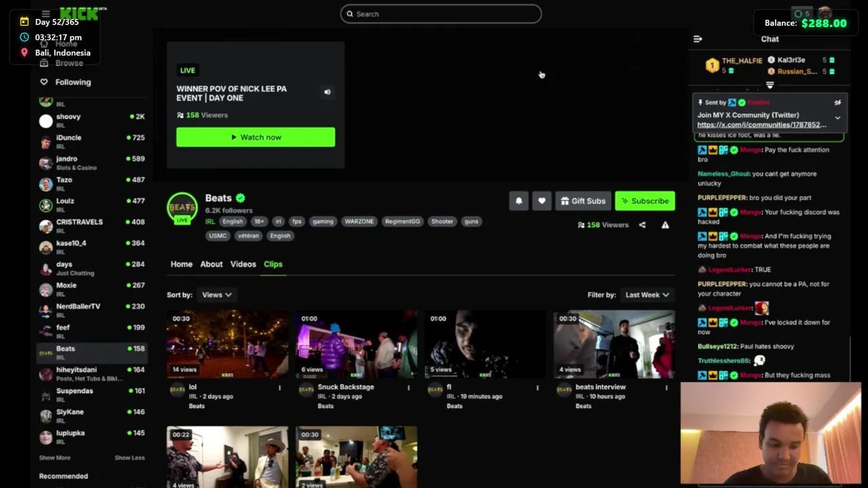The width and height of the screenshot is (868, 488).
Task: Open jandro channel in sidebar
Action: (x=92, y=163)
